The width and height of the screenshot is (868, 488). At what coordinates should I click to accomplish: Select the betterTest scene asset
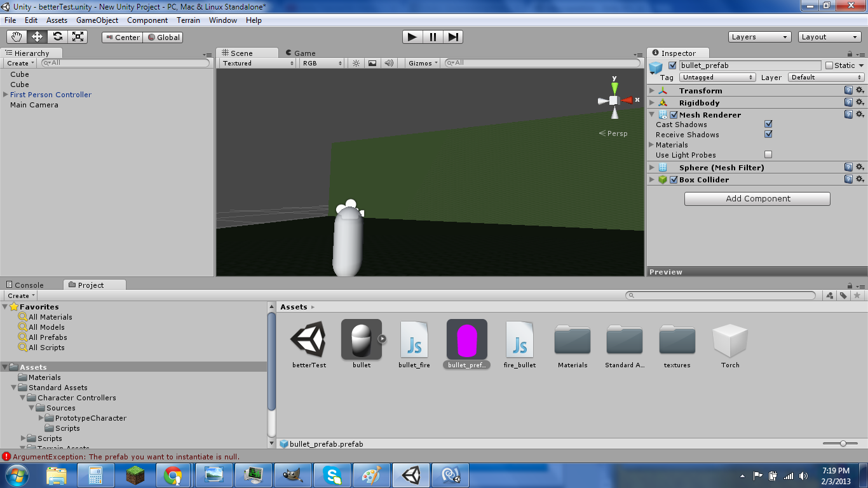[309, 345]
